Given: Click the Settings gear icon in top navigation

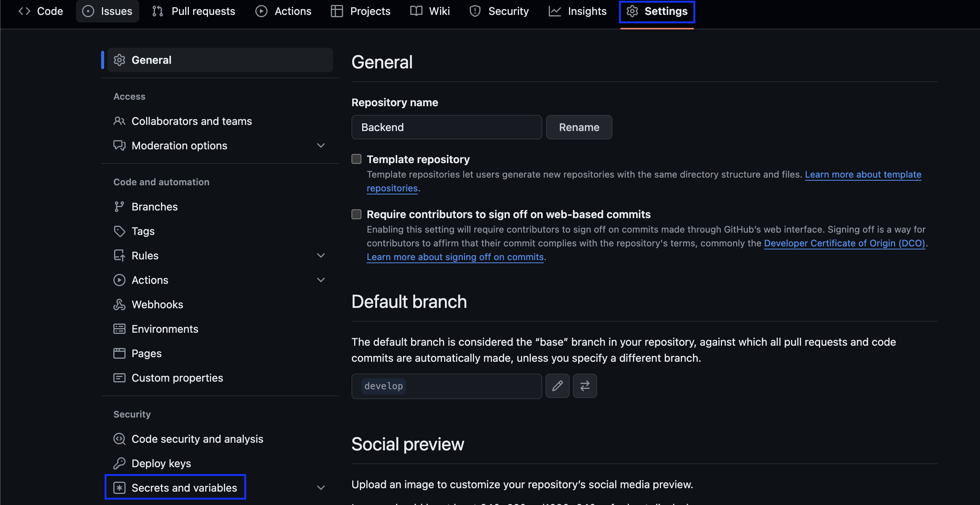Looking at the screenshot, I should pos(632,11).
